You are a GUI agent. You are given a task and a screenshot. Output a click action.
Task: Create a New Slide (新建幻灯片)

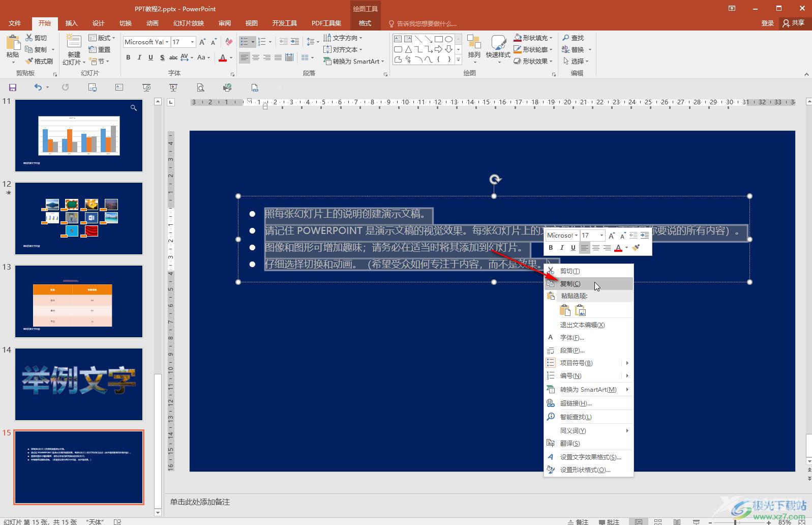click(x=74, y=50)
